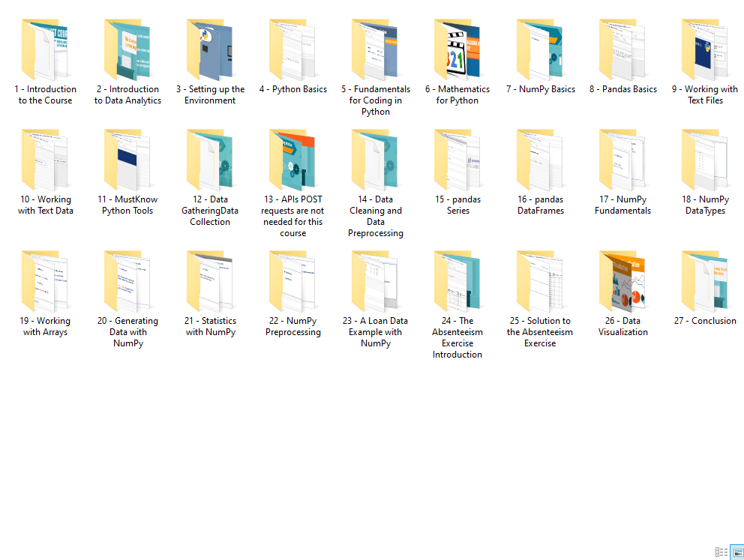The image size is (744, 560).
Task: Switch to details list view
Action: click(721, 552)
